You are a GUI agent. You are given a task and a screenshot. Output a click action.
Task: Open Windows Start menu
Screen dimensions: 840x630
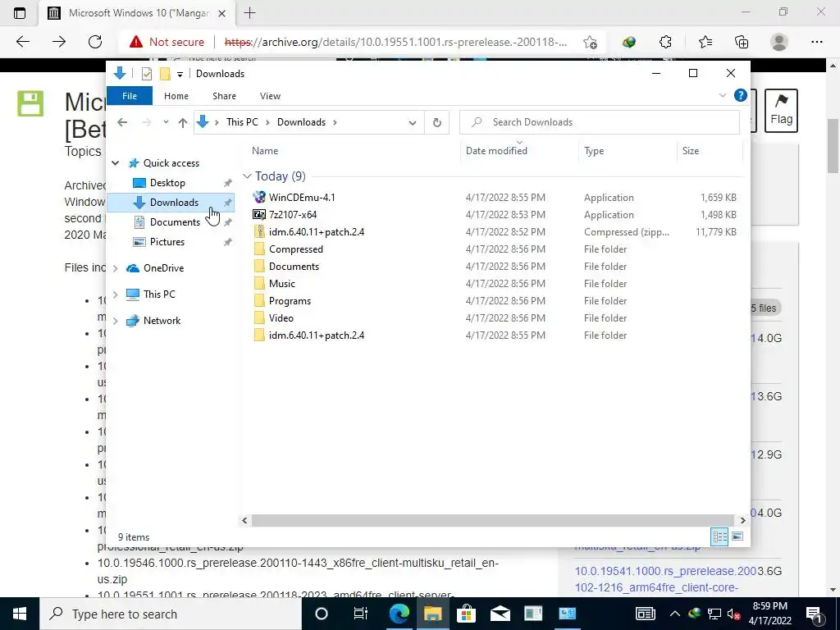tap(20, 614)
